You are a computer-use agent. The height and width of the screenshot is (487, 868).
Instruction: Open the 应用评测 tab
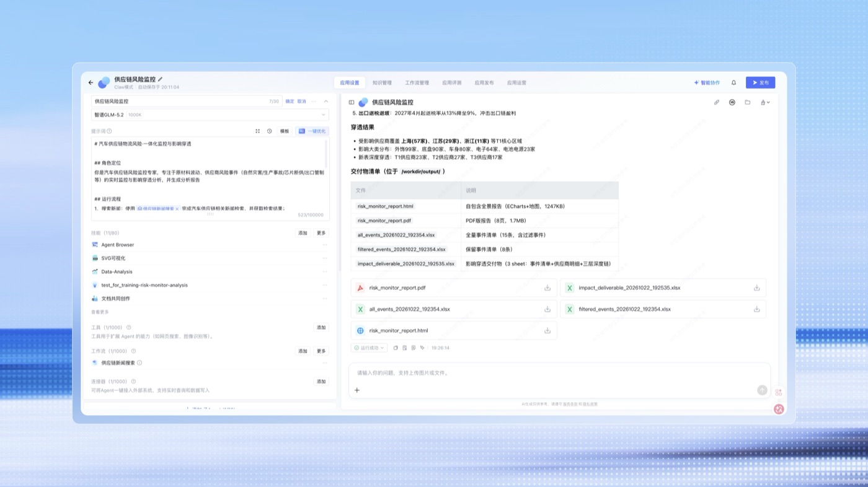click(451, 82)
